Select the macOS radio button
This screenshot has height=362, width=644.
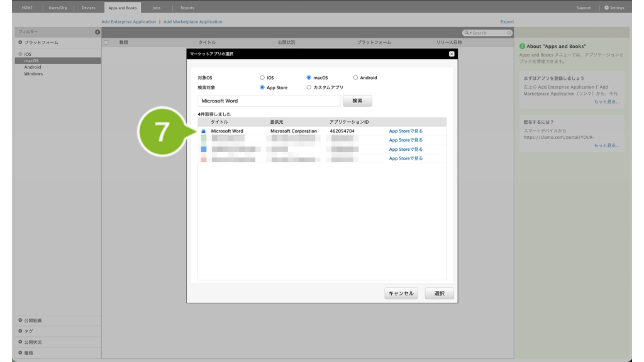pyautogui.click(x=308, y=77)
